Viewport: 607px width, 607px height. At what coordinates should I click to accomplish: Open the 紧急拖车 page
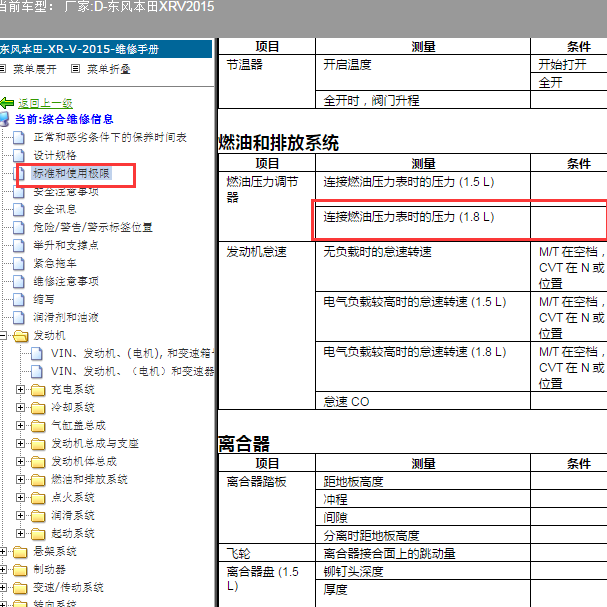55,263
